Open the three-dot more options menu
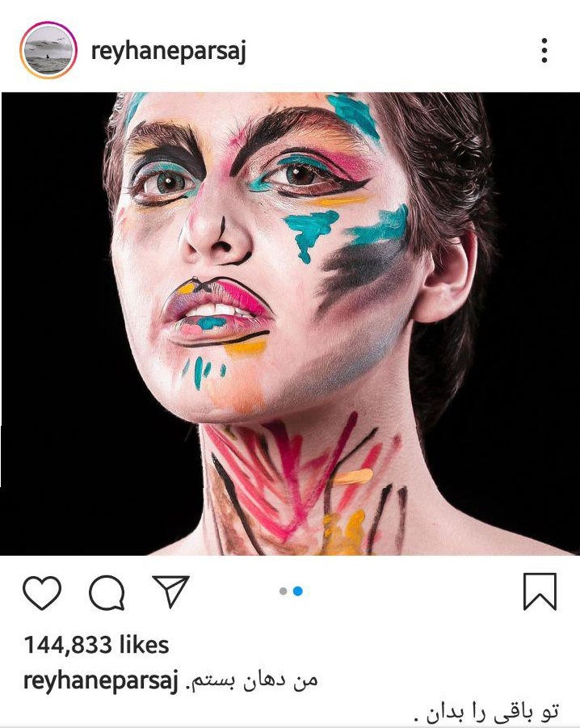The height and width of the screenshot is (728, 580). (544, 51)
